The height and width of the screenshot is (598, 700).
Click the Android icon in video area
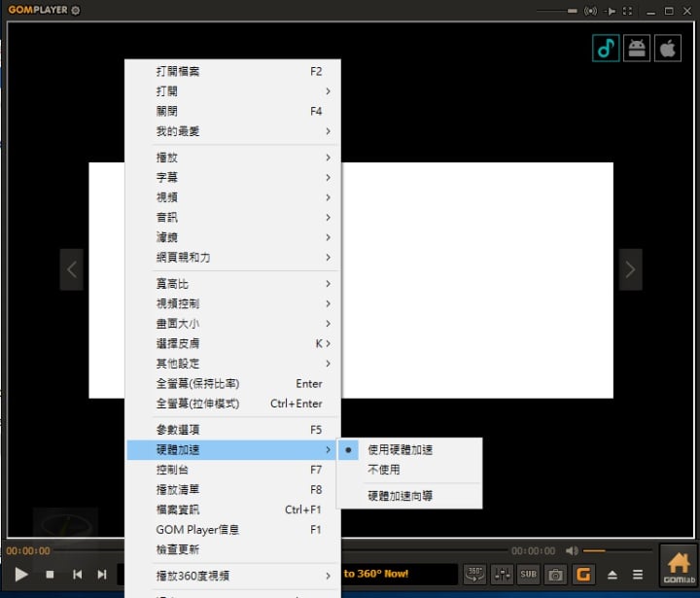point(637,49)
